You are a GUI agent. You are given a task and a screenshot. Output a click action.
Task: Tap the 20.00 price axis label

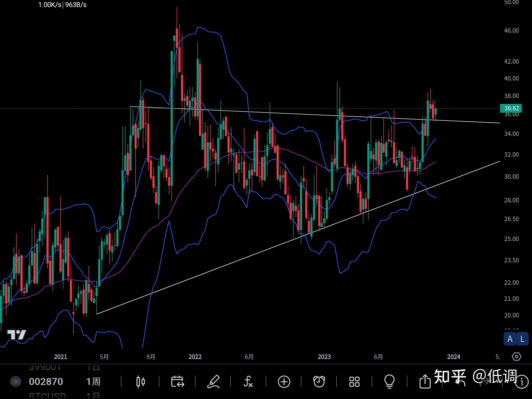click(511, 315)
